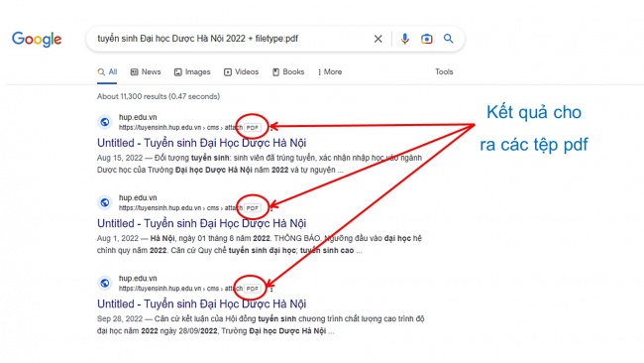Click URL breadcrumb of Aug 15 result
The height and width of the screenshot is (363, 644).
point(180,127)
